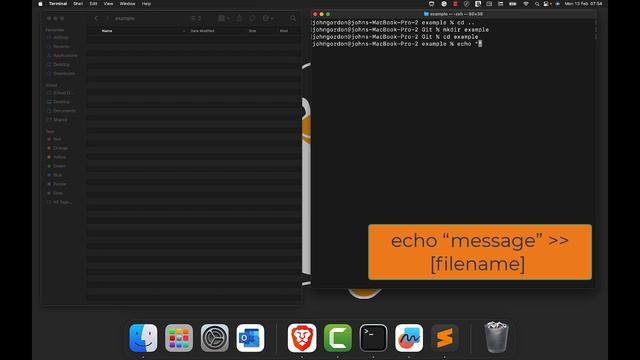Open the Terminal app menu
The width and height of the screenshot is (640, 360).
[x=58, y=4]
